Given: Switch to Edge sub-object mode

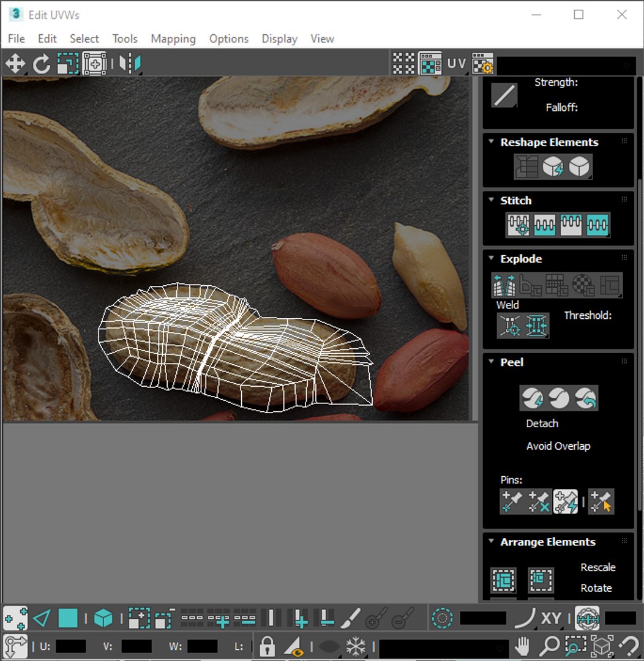Looking at the screenshot, I should pyautogui.click(x=42, y=619).
